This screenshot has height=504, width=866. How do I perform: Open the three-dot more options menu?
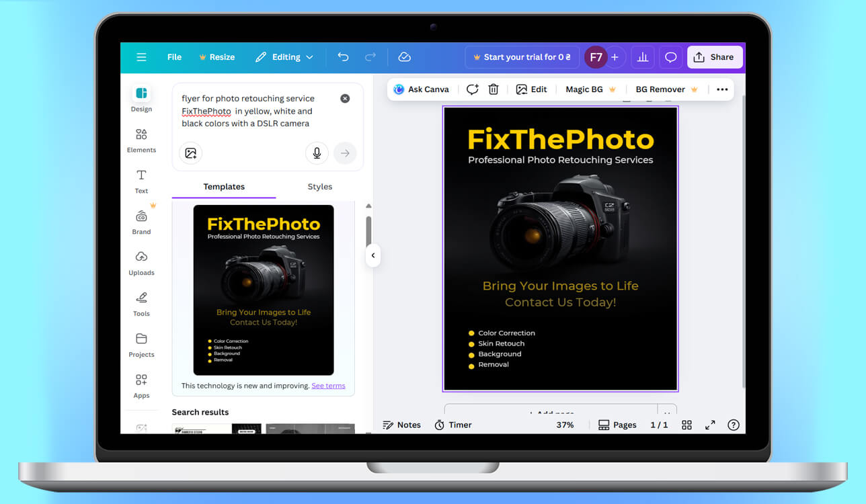coord(722,89)
